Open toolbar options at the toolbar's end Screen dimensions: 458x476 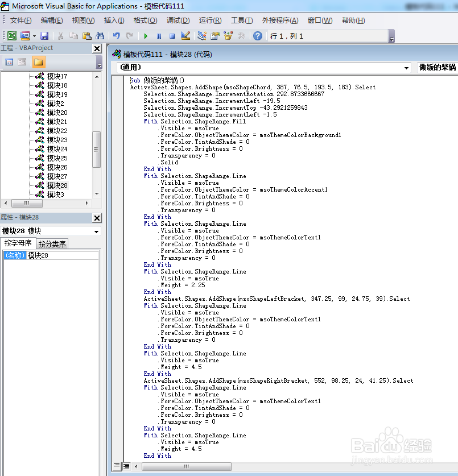tap(392, 36)
